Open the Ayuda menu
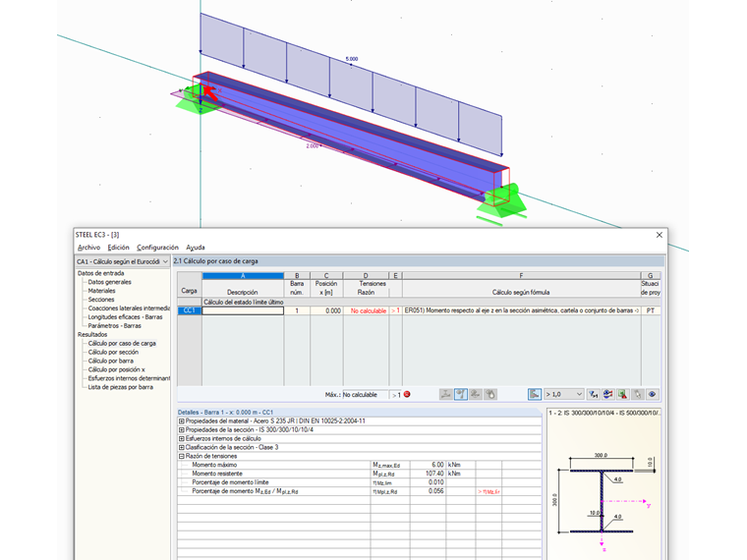Screen dimensions: 747x560 [196, 248]
